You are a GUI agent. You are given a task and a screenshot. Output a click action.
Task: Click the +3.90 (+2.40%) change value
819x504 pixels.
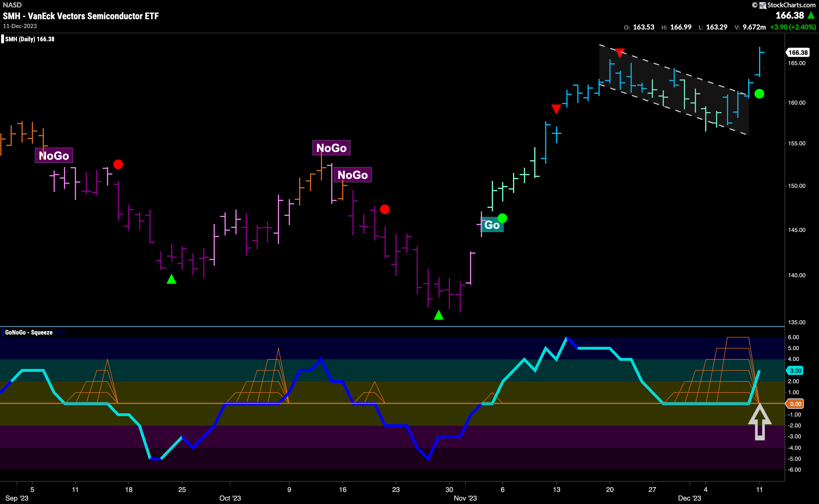793,27
